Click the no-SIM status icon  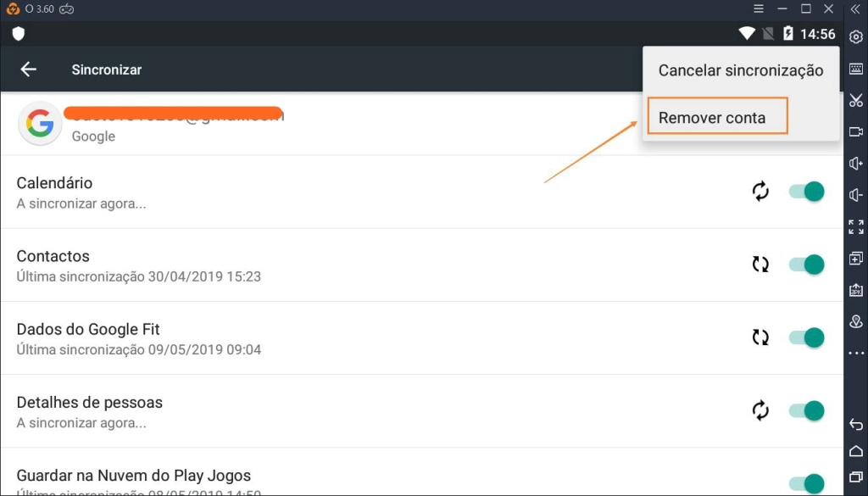768,34
